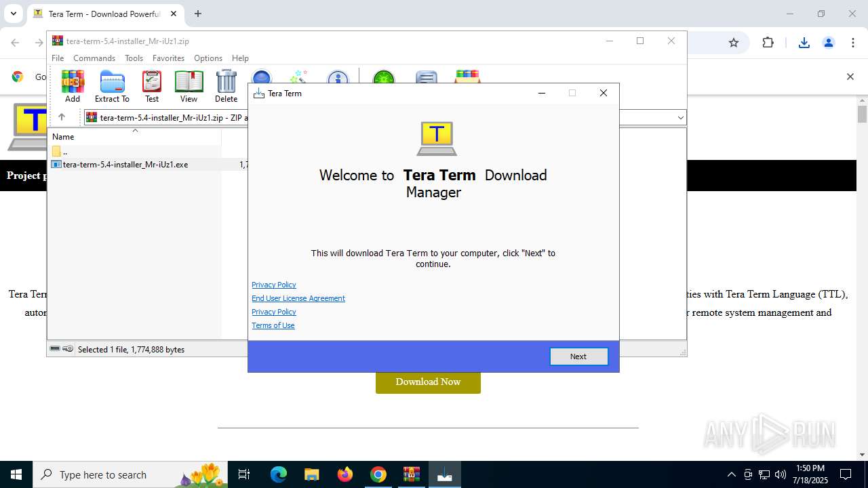Click the Windows taskbar search box
The width and height of the screenshot is (868, 488).
point(130,474)
